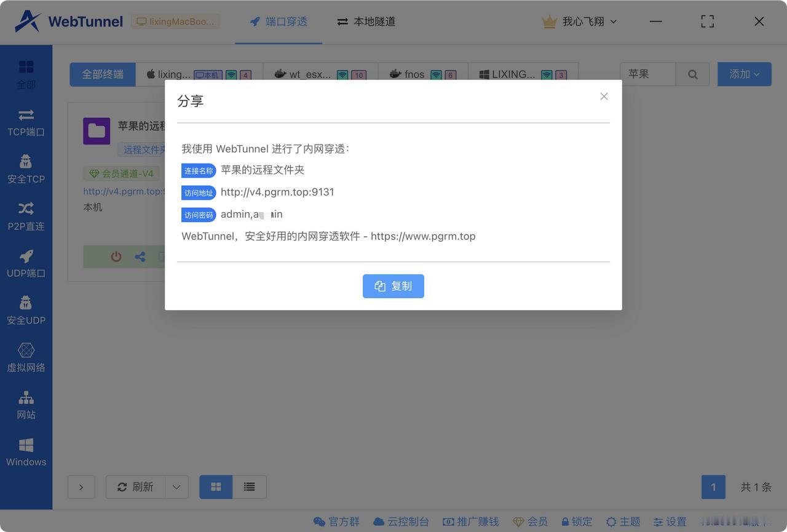This screenshot has width=787, height=532.
Task: Open the 虚拟网络 sidebar section
Action: pos(26,358)
